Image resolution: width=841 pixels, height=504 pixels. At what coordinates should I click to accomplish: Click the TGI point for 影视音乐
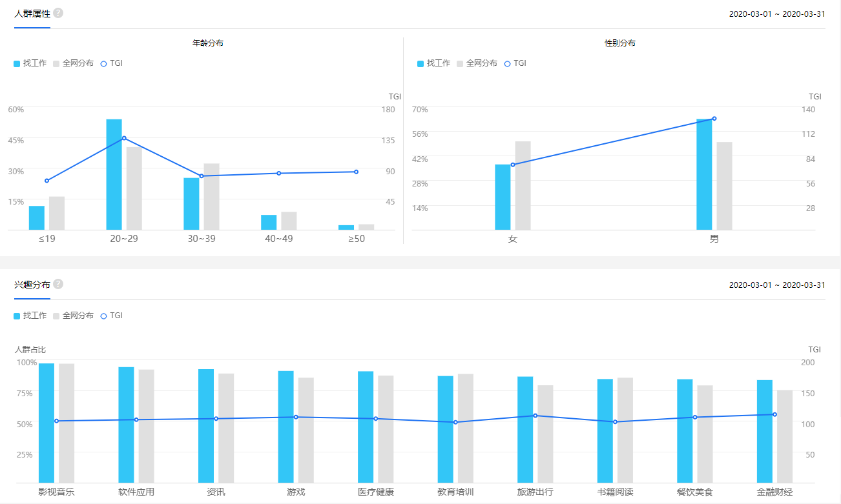56,421
